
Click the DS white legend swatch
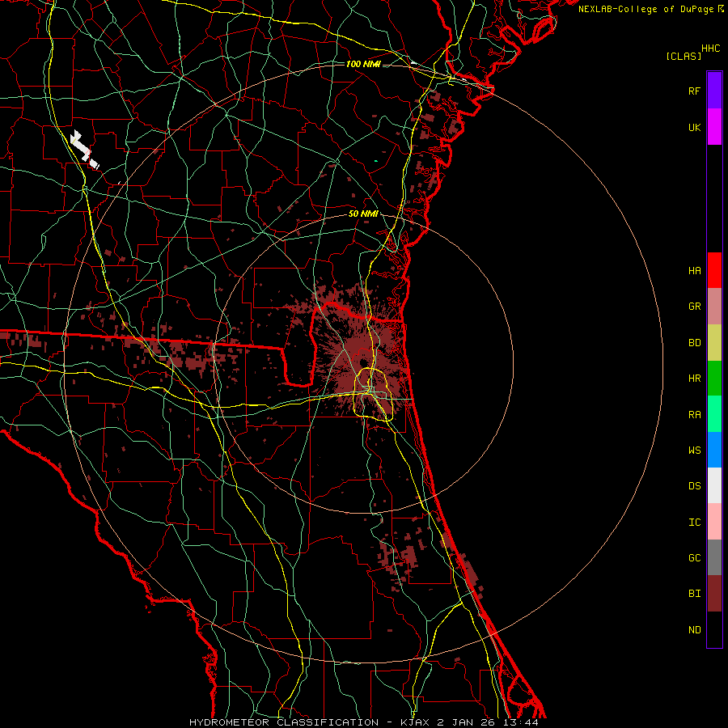714,485
